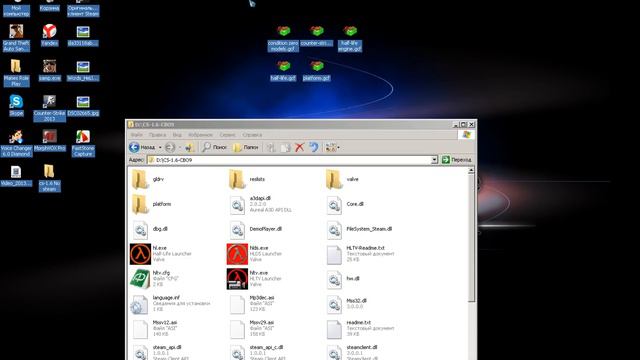Open the Search (Поиск) pane
The width and height of the screenshot is (640, 360).
(215, 147)
